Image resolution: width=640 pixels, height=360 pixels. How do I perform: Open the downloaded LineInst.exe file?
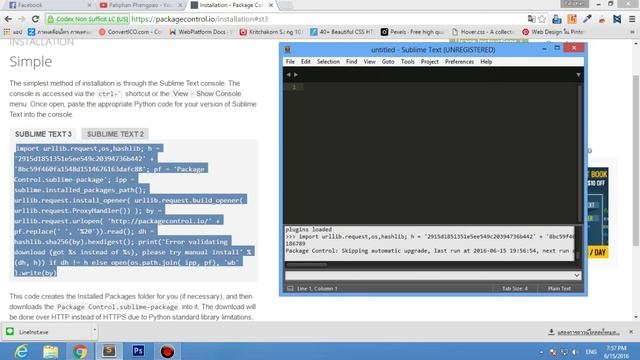point(46,332)
